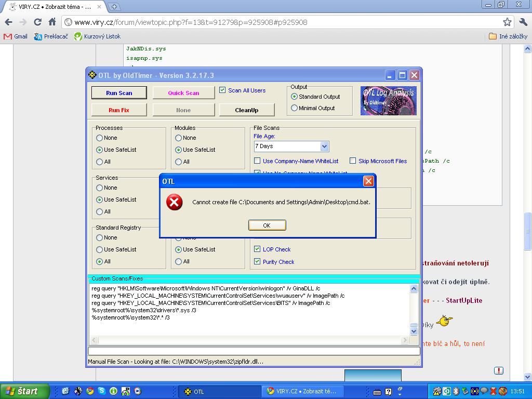Switch to the VIRY.CZ browser tab
The width and height of the screenshot is (532, 399).
(52, 6)
